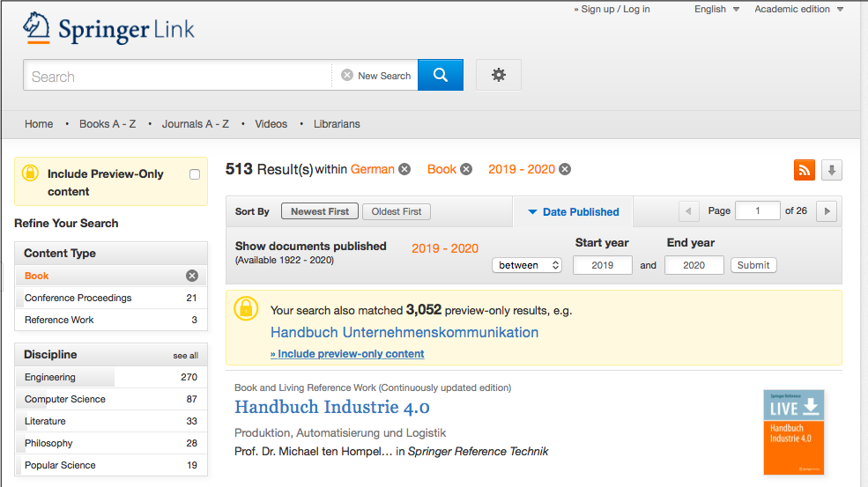This screenshot has width=868, height=487.
Task: Download search results with arrow icon
Action: [832, 170]
